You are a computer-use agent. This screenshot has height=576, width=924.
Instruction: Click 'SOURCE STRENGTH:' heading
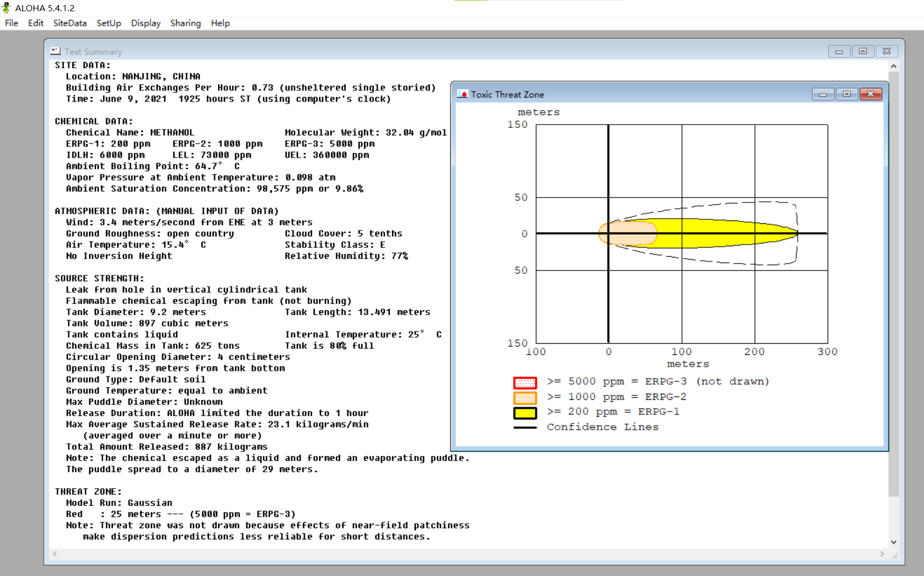[x=99, y=278]
